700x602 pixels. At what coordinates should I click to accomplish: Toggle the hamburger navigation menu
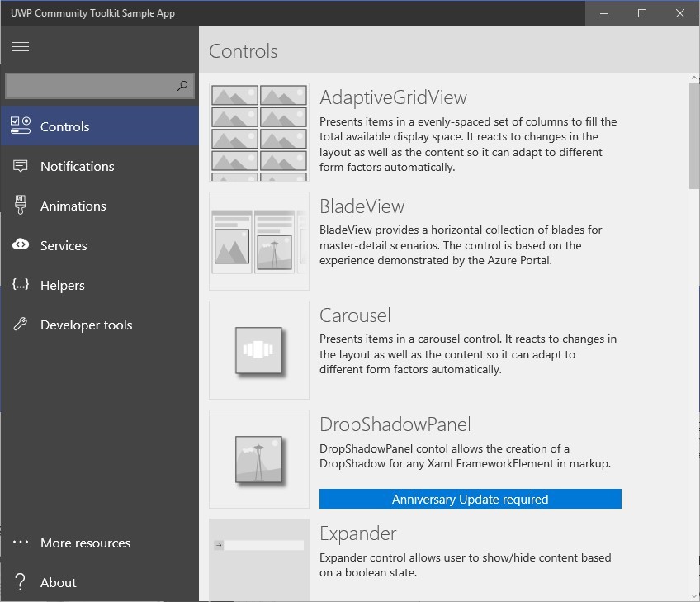click(21, 46)
